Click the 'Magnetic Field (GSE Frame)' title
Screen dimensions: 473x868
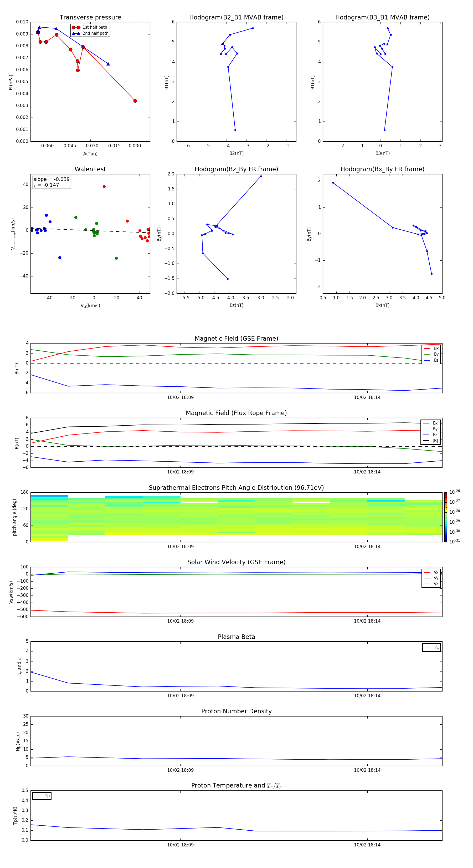pyautogui.click(x=236, y=339)
